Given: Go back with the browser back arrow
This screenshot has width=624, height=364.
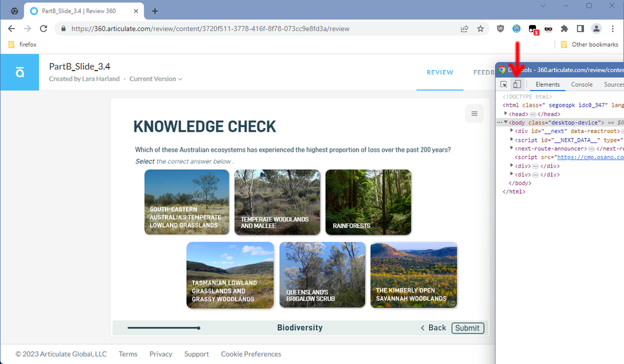Looking at the screenshot, I should (11, 29).
